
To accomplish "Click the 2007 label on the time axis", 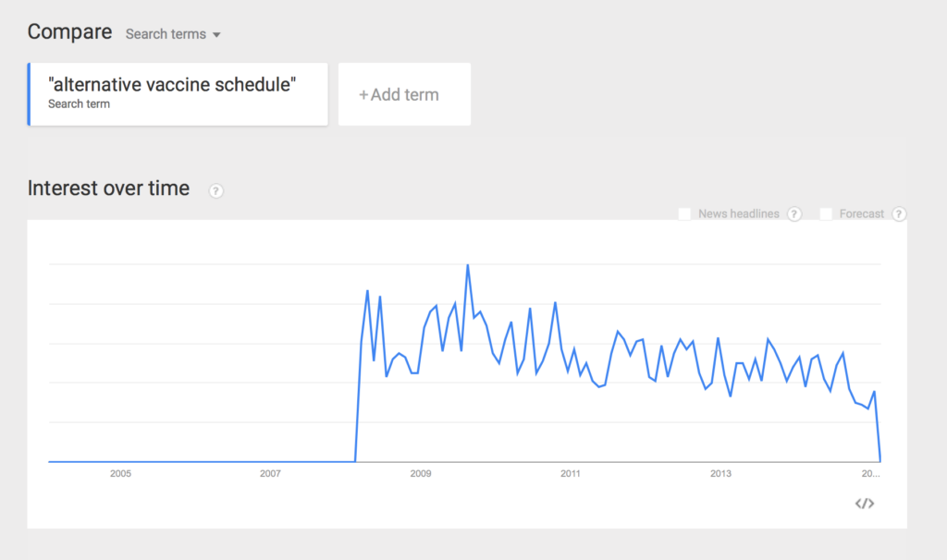I will pos(270,474).
